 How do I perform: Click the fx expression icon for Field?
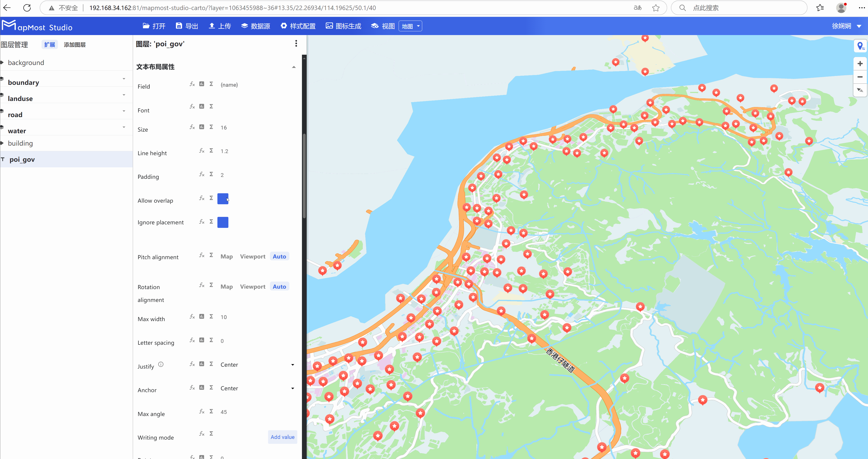click(192, 84)
